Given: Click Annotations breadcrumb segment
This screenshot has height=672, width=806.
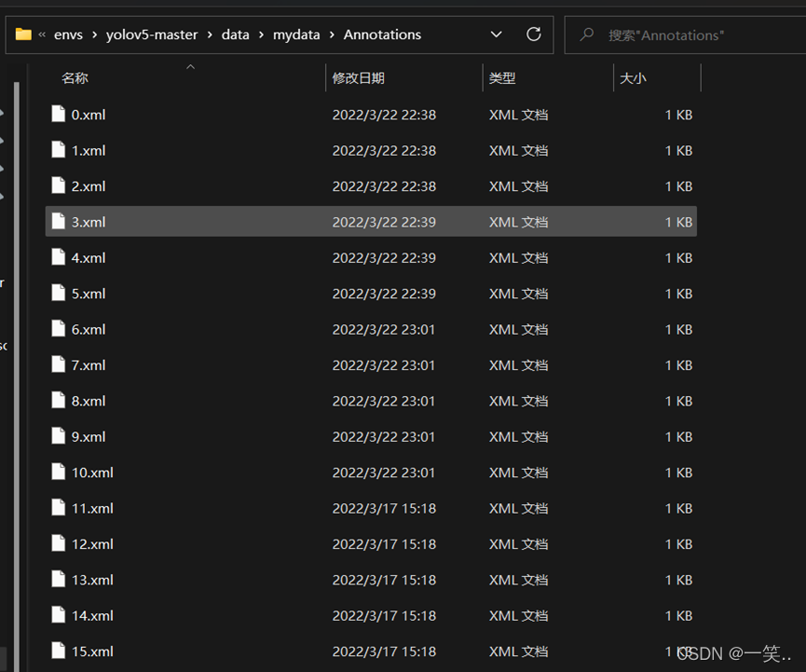Looking at the screenshot, I should [382, 34].
